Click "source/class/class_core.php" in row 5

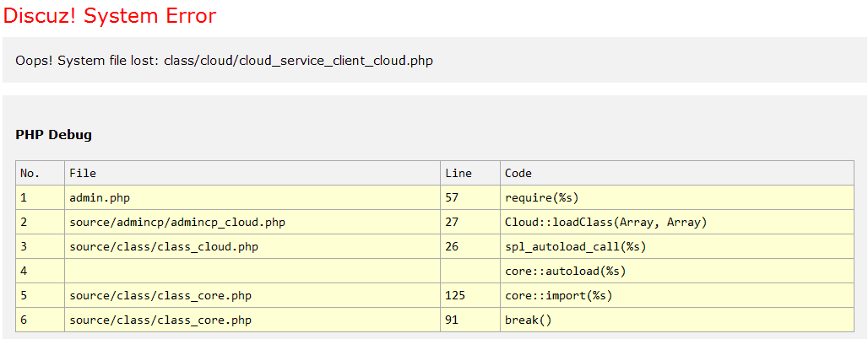coord(253,296)
